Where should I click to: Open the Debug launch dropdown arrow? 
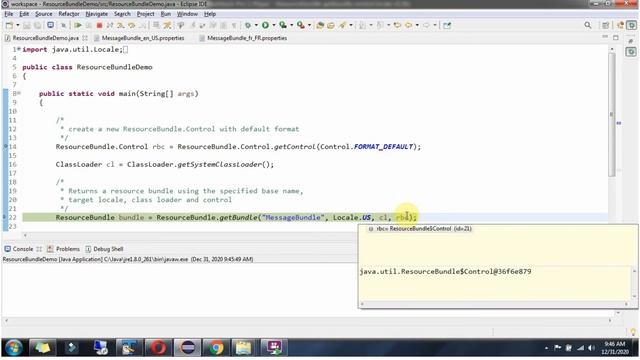[x=256, y=25]
